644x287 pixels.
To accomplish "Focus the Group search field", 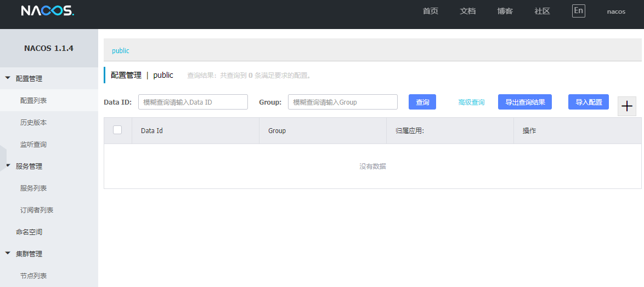I will pos(343,102).
